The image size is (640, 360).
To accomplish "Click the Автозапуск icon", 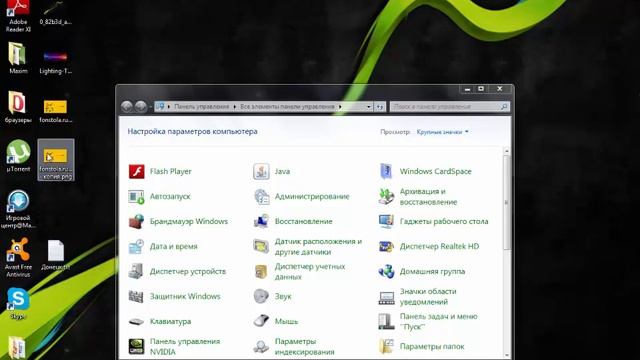I will tap(136, 197).
